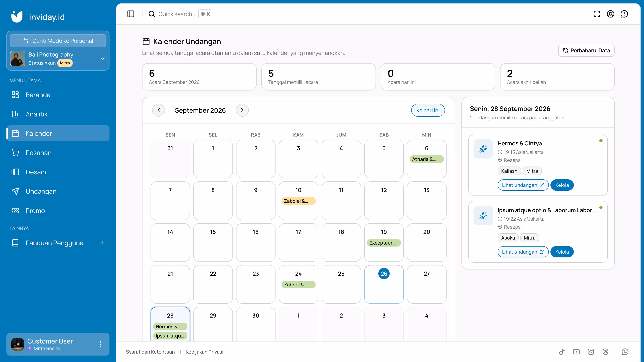Click the fullscreen icon in top bar

(x=597, y=14)
